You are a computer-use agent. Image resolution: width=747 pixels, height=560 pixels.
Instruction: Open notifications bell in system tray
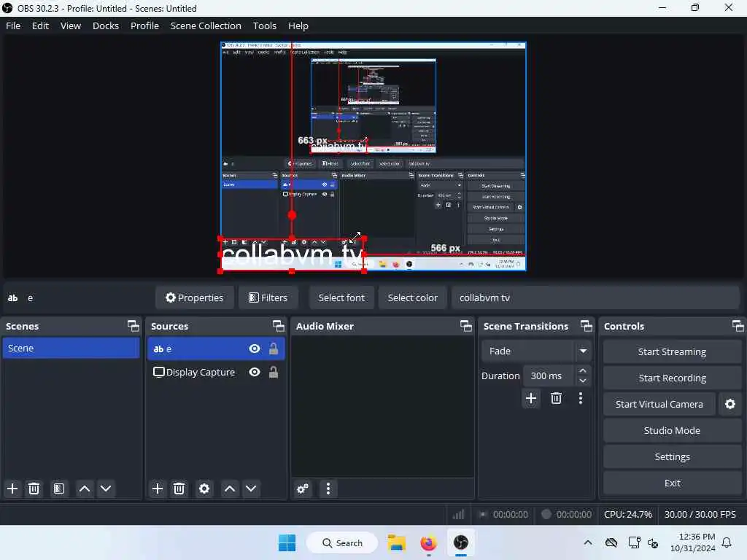click(x=727, y=542)
